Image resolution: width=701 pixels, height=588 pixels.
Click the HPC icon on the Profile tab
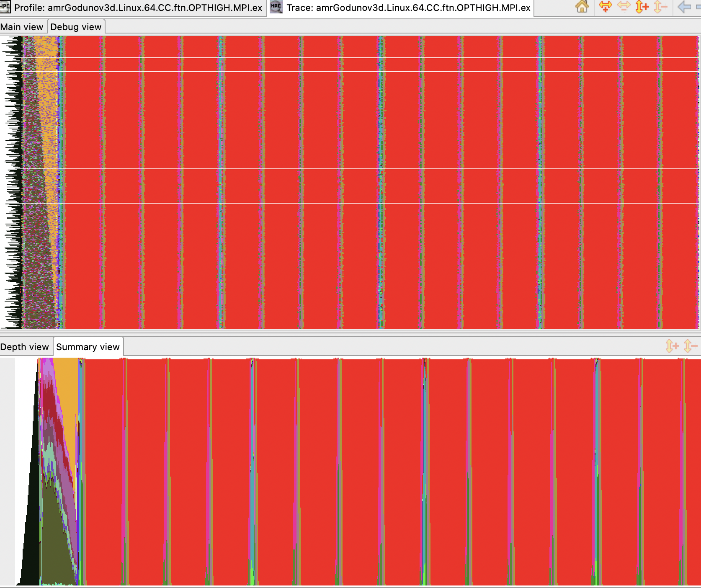pyautogui.click(x=6, y=6)
